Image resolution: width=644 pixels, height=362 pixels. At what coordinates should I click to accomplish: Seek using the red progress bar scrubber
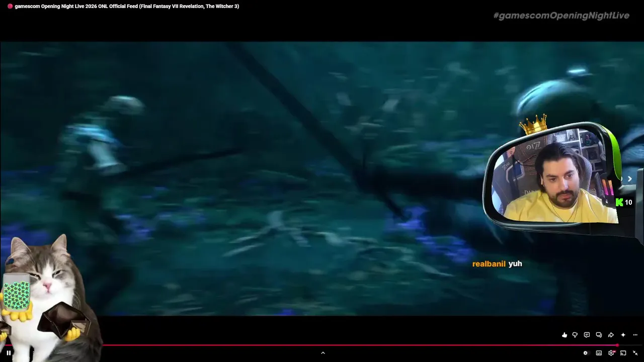(x=617, y=345)
